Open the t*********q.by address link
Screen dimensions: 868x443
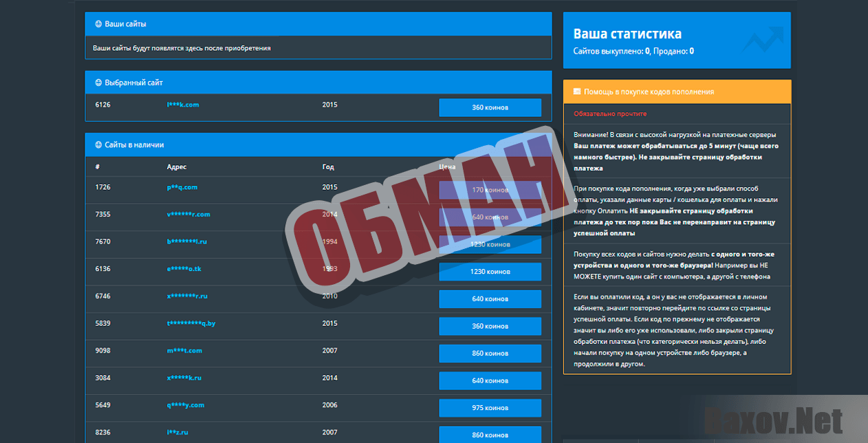click(191, 323)
